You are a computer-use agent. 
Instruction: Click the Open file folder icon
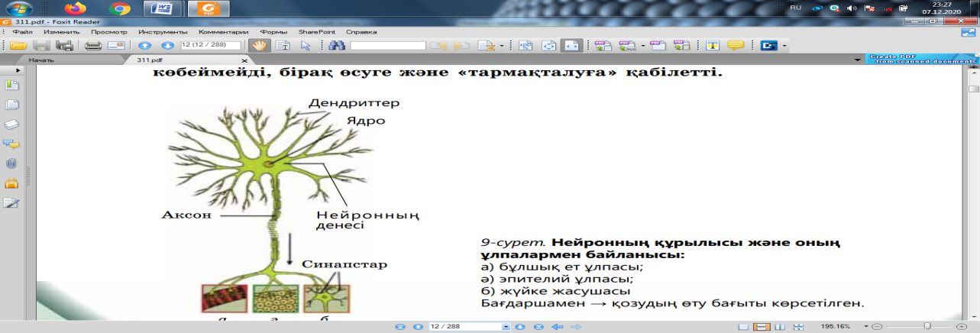(18, 46)
